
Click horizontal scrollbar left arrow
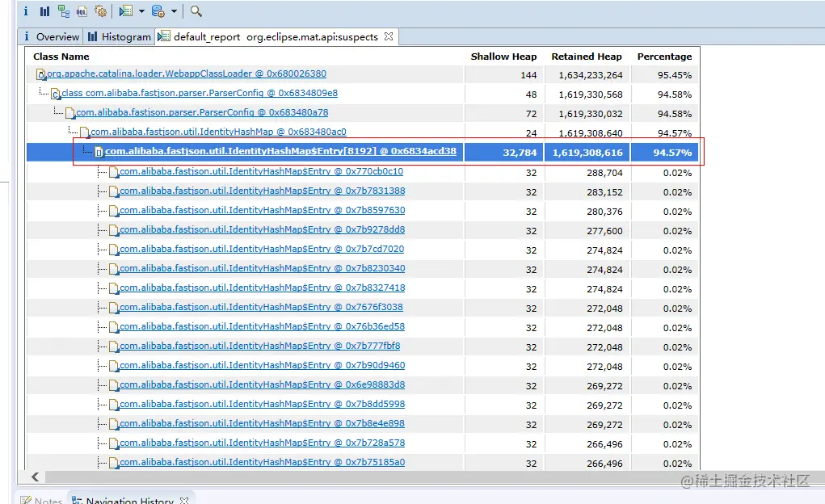pyautogui.click(x=36, y=477)
